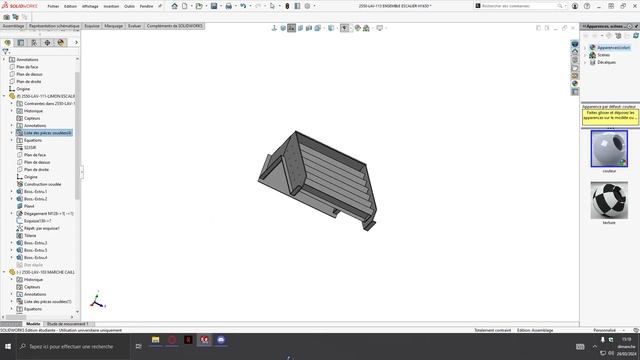Undo the last action
The image size is (640, 360).
[243, 6]
